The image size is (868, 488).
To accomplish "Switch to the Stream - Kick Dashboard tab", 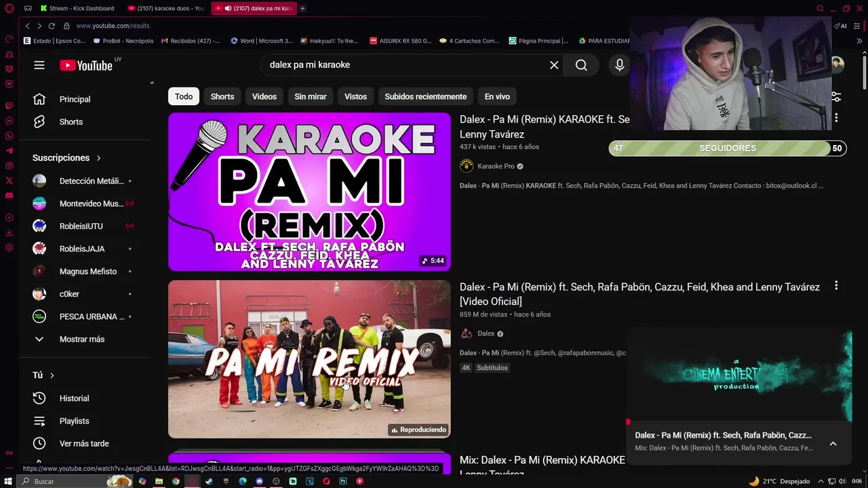I will 77,8.
